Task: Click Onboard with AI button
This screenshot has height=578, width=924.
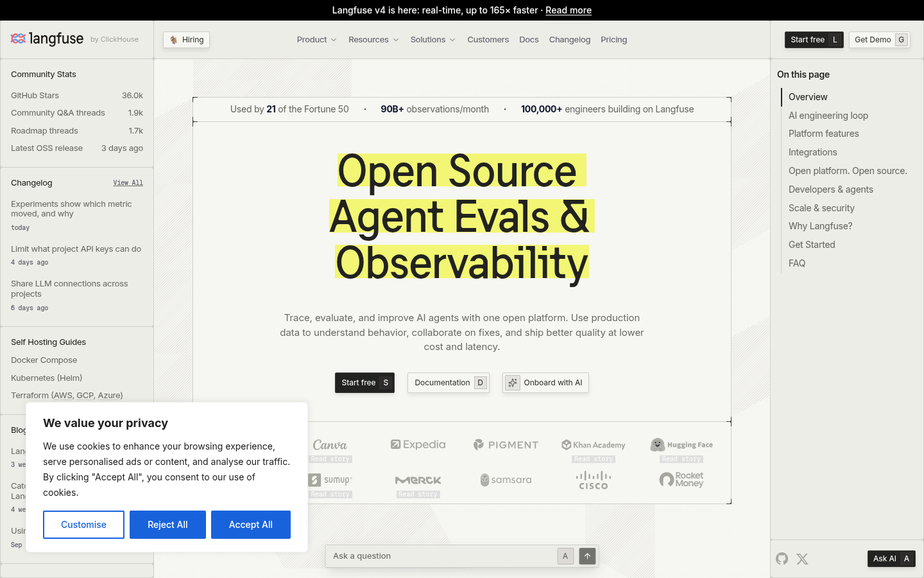Action: click(x=545, y=383)
